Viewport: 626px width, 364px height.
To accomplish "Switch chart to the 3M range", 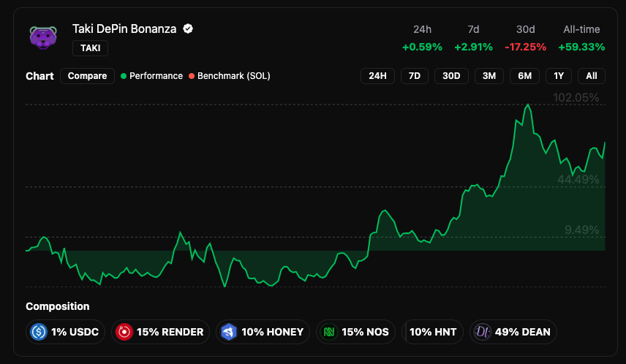I will click(x=489, y=76).
